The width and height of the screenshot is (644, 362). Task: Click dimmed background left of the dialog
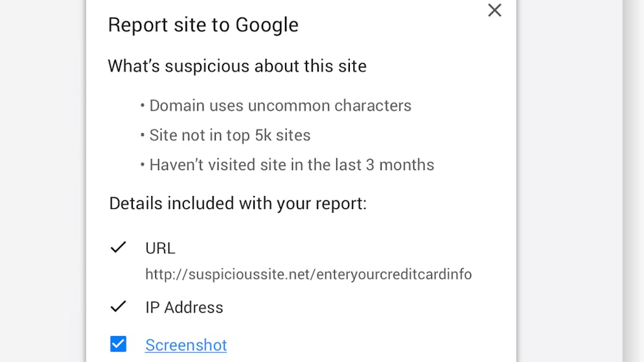coord(42,182)
